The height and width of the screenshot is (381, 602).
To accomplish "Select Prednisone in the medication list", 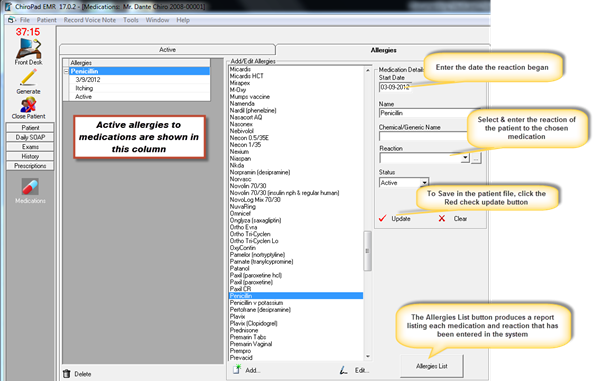I will (244, 330).
